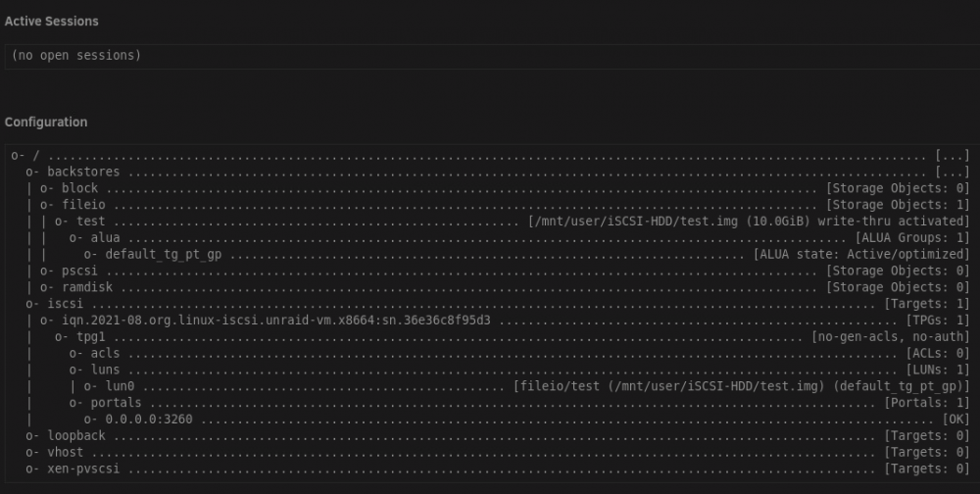
Task: Select the 'tpg1' row
Action: (x=513, y=337)
